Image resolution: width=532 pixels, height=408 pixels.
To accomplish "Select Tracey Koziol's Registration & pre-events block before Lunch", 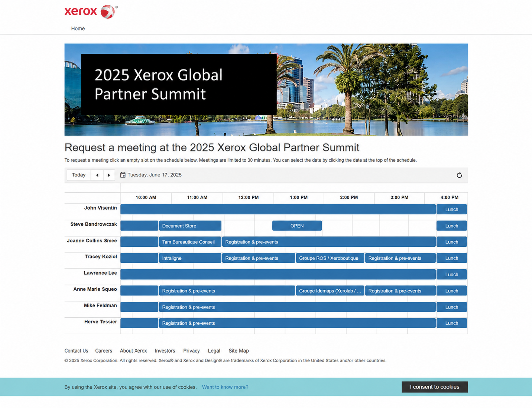I will point(400,258).
